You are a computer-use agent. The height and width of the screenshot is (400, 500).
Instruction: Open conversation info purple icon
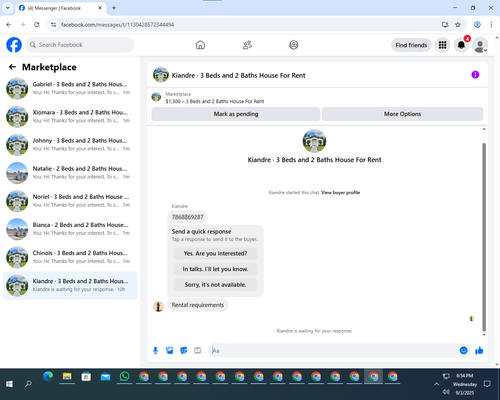475,75
